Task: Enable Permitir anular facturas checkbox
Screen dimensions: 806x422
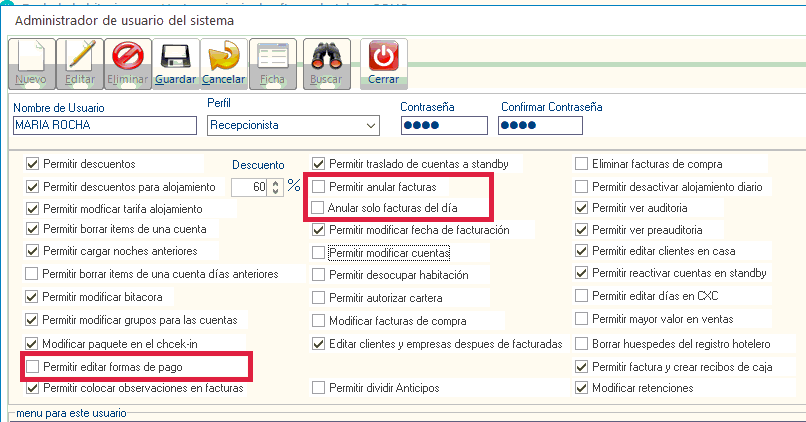Action: pos(319,187)
